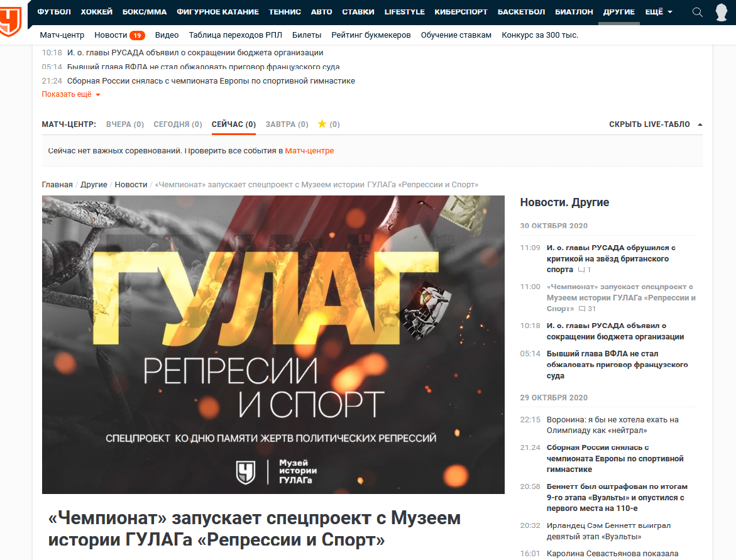Collapse СКРЫТЬ LIVE-ТАБЛО panel
The image size is (736, 560).
coord(656,124)
